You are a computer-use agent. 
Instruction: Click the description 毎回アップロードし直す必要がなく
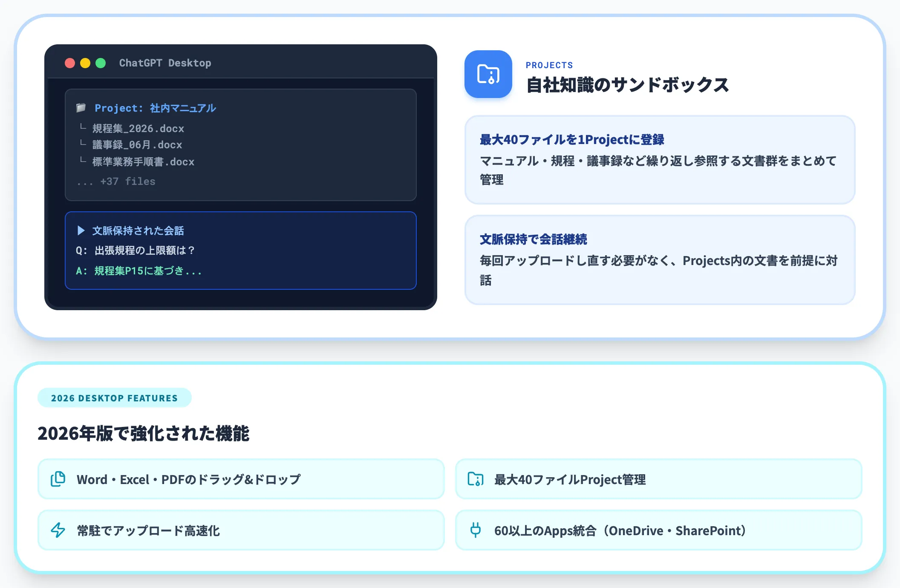[x=659, y=270]
